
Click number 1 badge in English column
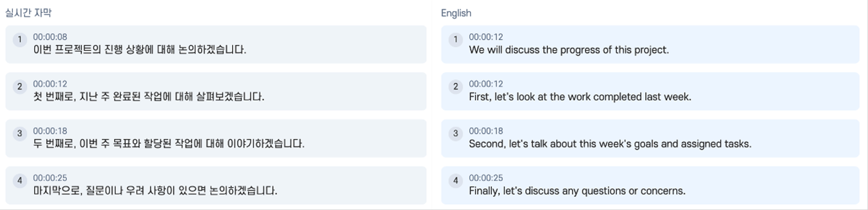tap(456, 39)
